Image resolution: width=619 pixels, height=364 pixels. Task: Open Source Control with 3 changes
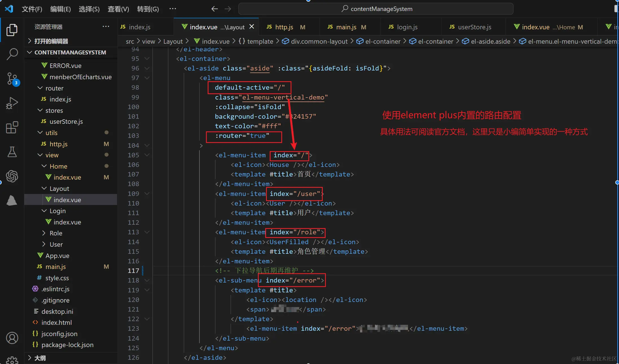[x=12, y=79]
